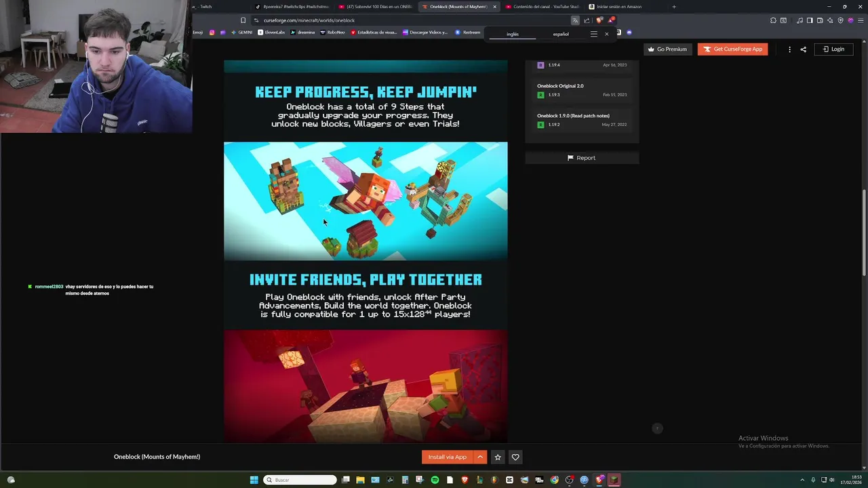Open Spotify from taskbar
This screenshot has height=488, width=868.
[x=435, y=480]
